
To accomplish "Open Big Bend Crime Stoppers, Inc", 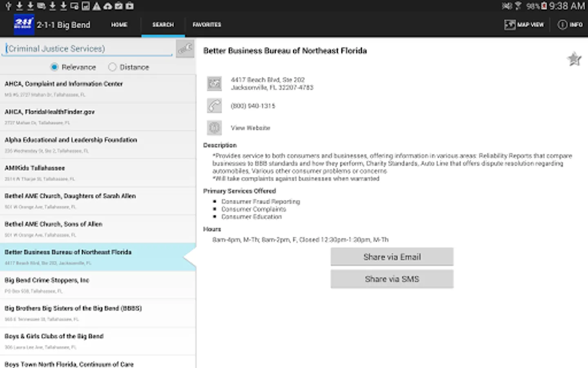I will [x=98, y=285].
